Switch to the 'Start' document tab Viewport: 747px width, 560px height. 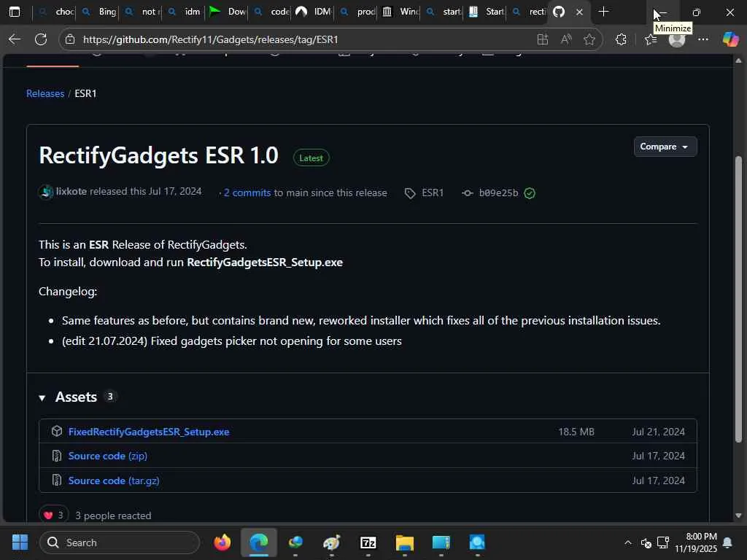486,12
